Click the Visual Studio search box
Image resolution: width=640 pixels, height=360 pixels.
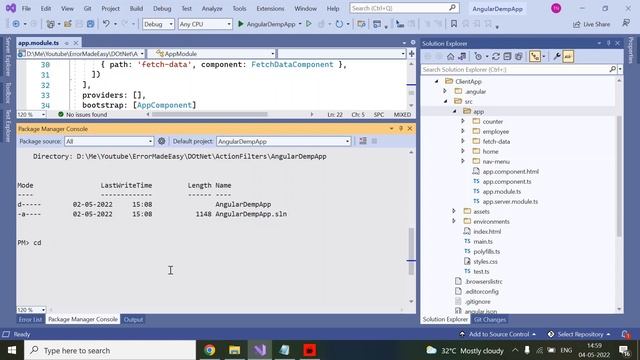404,8
